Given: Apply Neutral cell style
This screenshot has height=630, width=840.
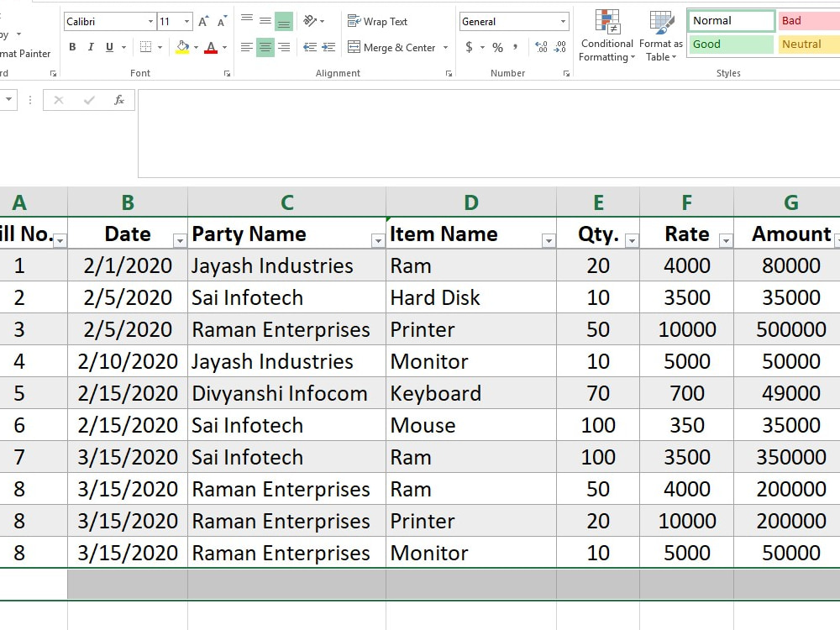Looking at the screenshot, I should click(808, 44).
